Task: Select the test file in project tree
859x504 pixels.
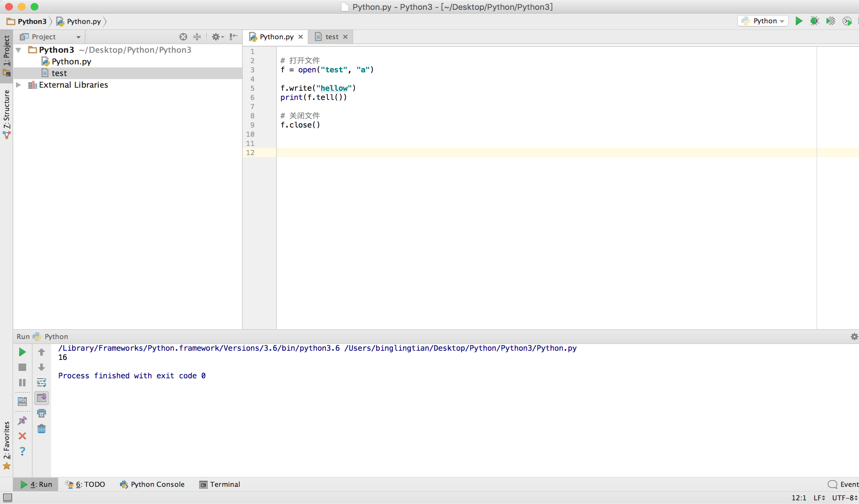Action: click(x=59, y=73)
